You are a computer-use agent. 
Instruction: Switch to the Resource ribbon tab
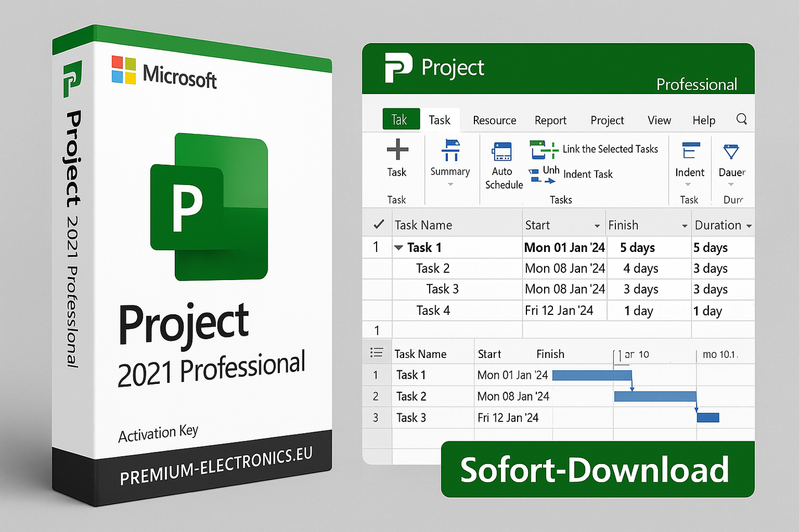(494, 120)
